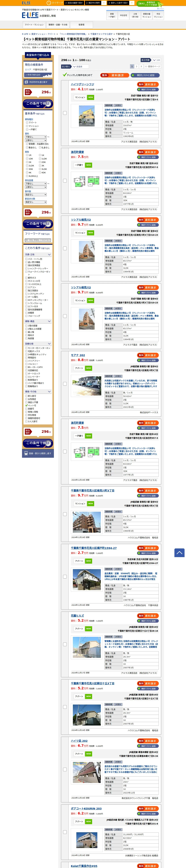Click the train icon 路線・駅から検索し直す
Viewport: 186px width, 868px height.
38,453
